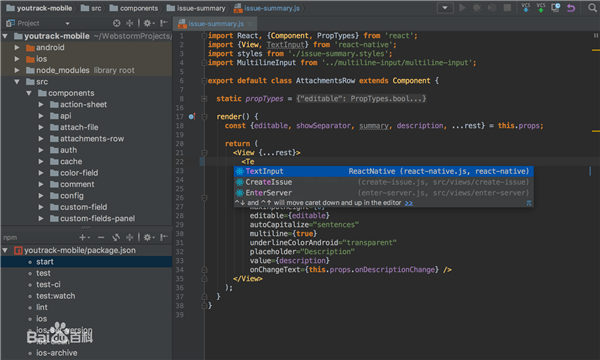Collapse the src folder
600x360 pixels.
[x=17, y=82]
